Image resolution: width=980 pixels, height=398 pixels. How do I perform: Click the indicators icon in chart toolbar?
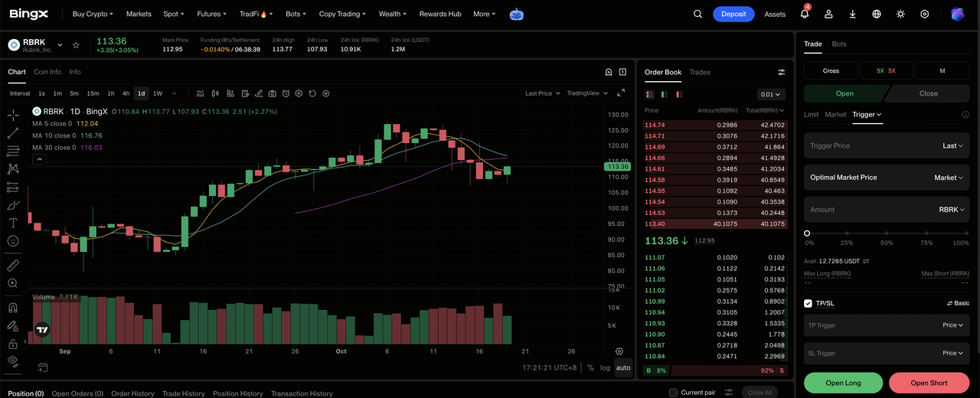pyautogui.click(x=201, y=93)
